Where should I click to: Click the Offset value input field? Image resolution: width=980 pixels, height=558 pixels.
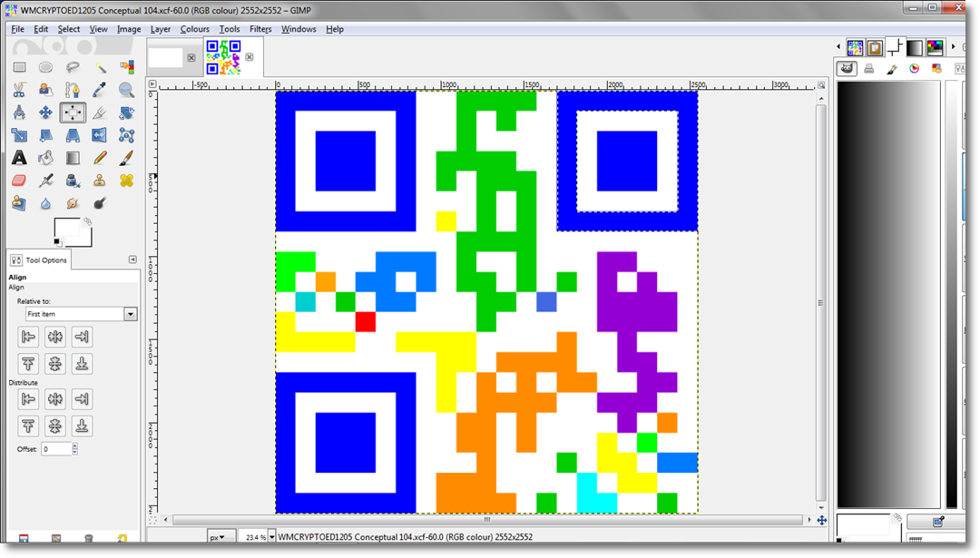pyautogui.click(x=56, y=448)
